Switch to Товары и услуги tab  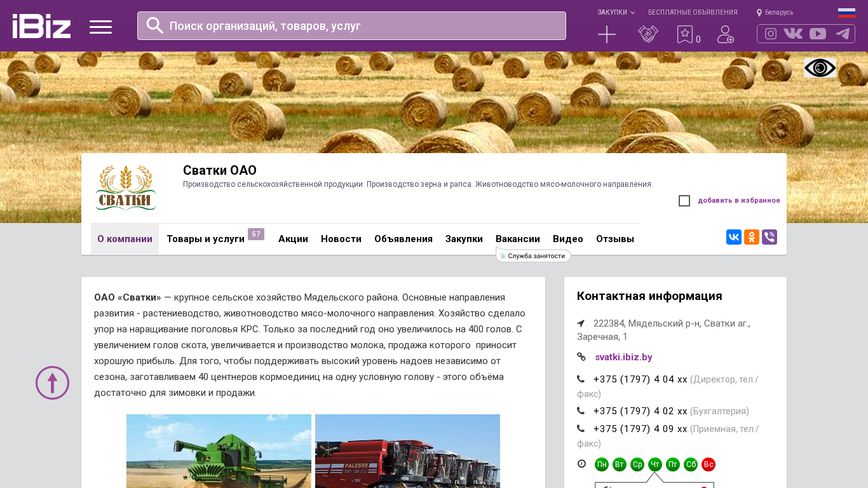click(206, 239)
